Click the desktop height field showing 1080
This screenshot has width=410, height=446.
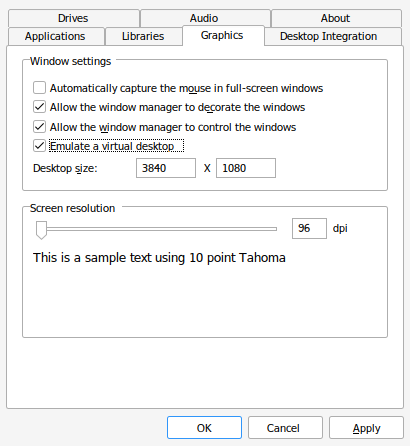point(246,168)
